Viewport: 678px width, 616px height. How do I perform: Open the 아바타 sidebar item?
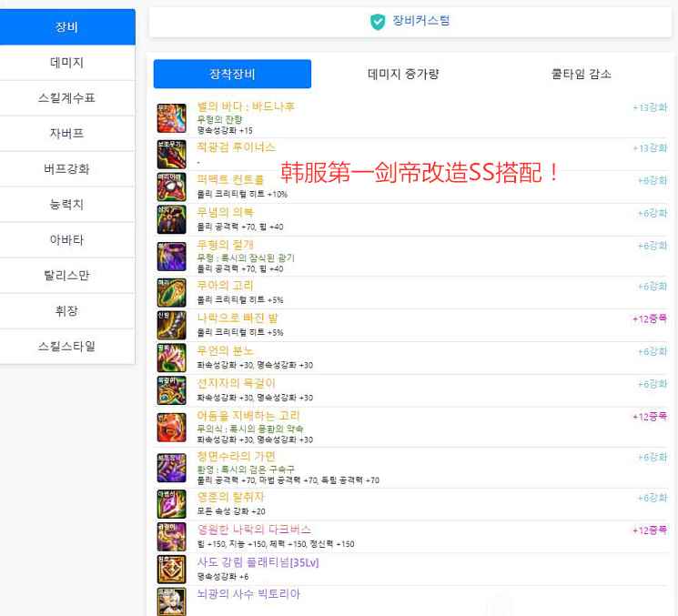pyautogui.click(x=67, y=239)
